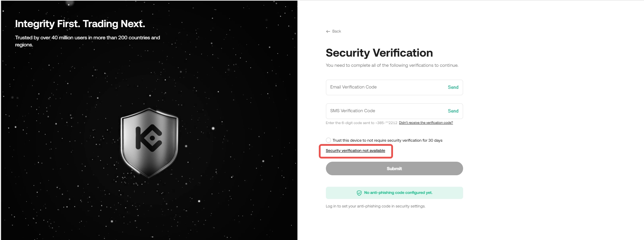Click the KuCoin logo inside the shield
This screenshot has height=240, width=644.
tap(148, 137)
